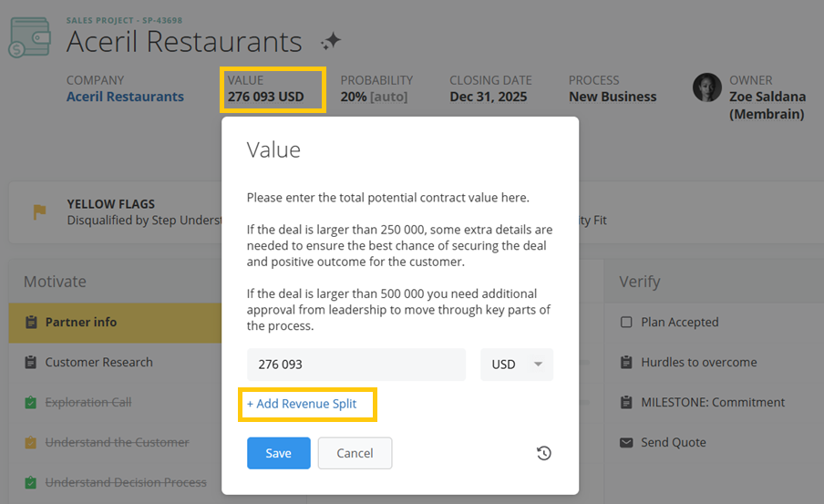
Task: Click the AI sparkle icon beside title
Action: [x=331, y=41]
